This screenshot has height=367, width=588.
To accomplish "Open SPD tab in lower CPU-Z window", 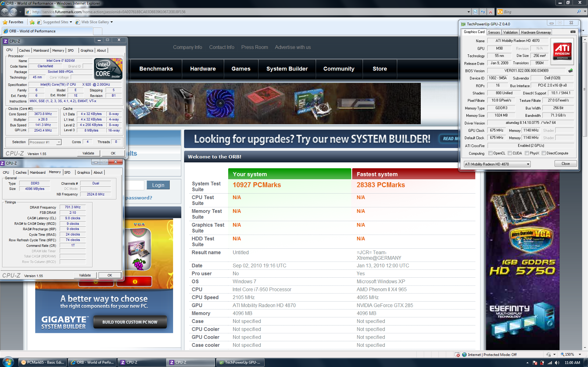I will [68, 173].
